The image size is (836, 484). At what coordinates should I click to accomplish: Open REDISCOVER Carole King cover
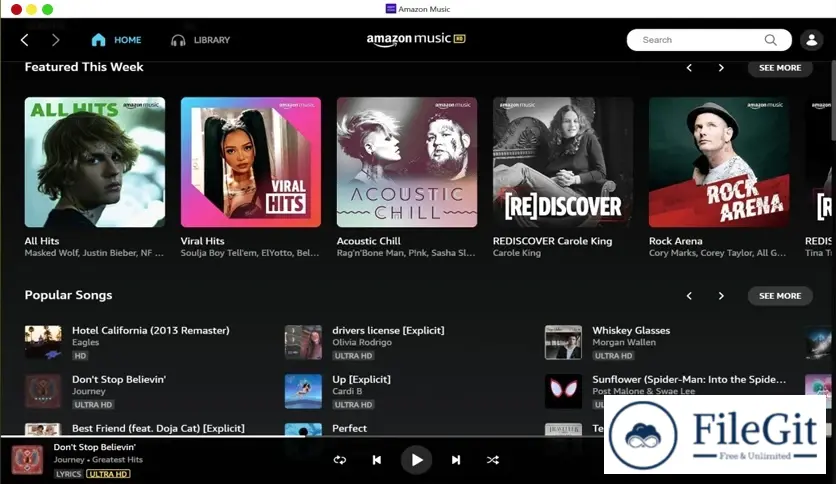point(563,162)
